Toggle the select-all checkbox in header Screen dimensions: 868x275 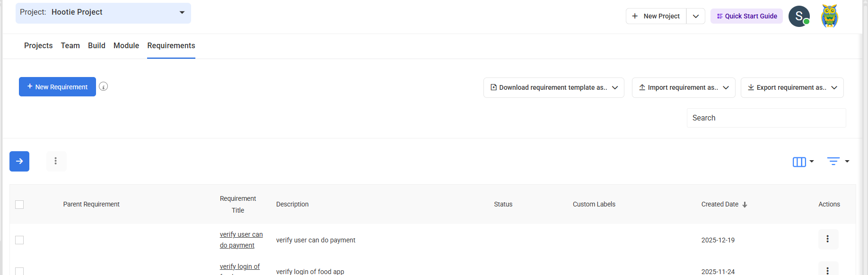[x=19, y=205]
